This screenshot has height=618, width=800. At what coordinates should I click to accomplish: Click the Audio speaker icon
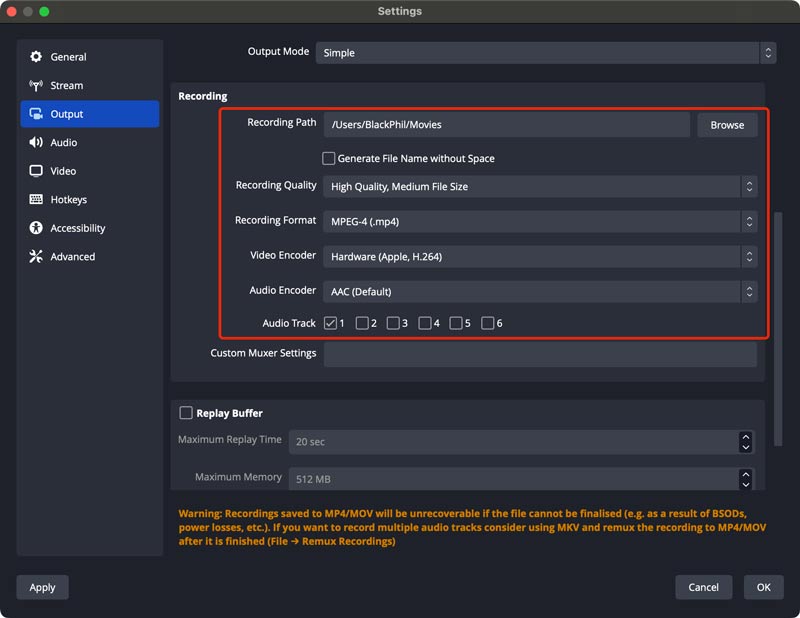point(36,143)
